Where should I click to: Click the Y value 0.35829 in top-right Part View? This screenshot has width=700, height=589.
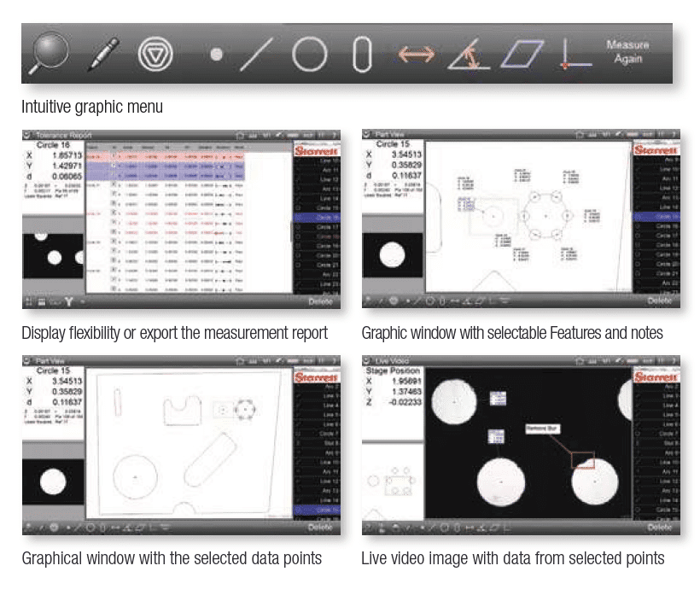coord(406,165)
